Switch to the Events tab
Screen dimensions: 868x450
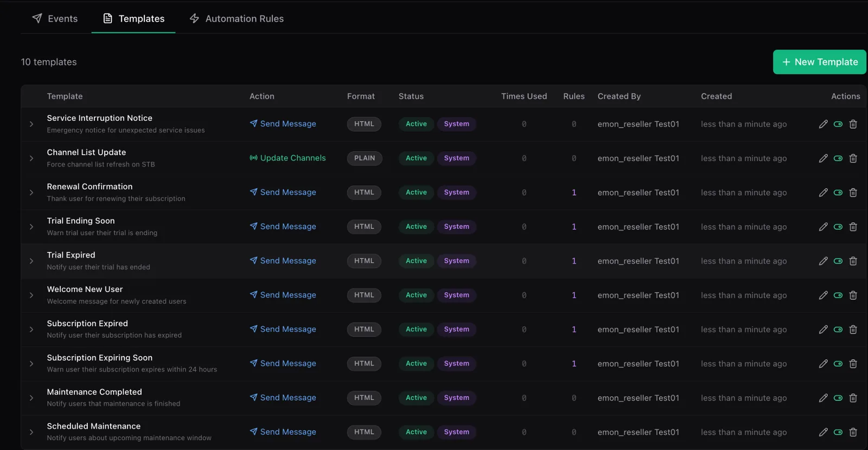tap(55, 18)
